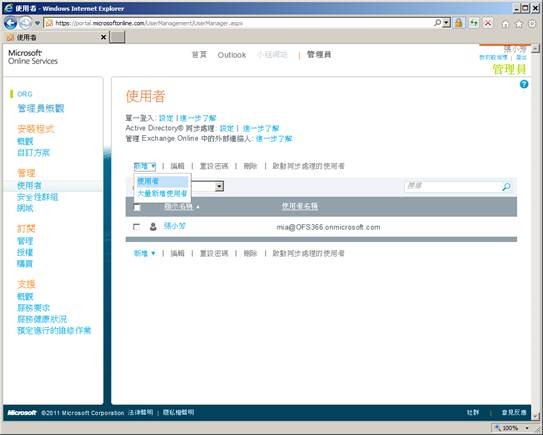This screenshot has height=435, width=543.
Task: Open a new tab with the blank tab button
Action: 117,37
